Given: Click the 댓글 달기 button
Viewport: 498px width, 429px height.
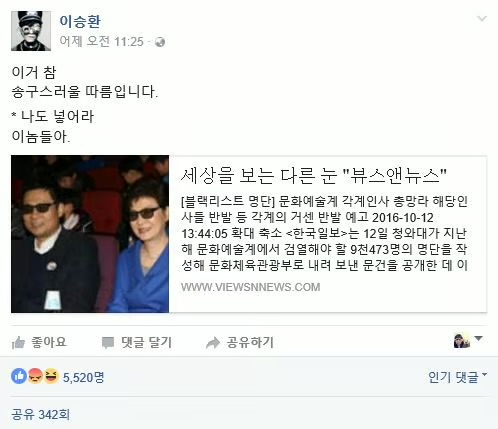Looking at the screenshot, I should [x=137, y=342].
